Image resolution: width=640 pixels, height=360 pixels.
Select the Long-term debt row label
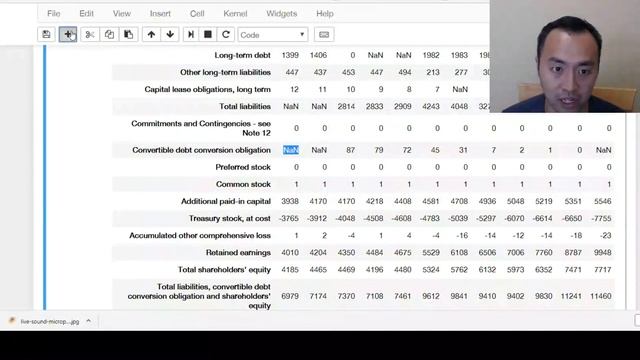click(x=242, y=55)
